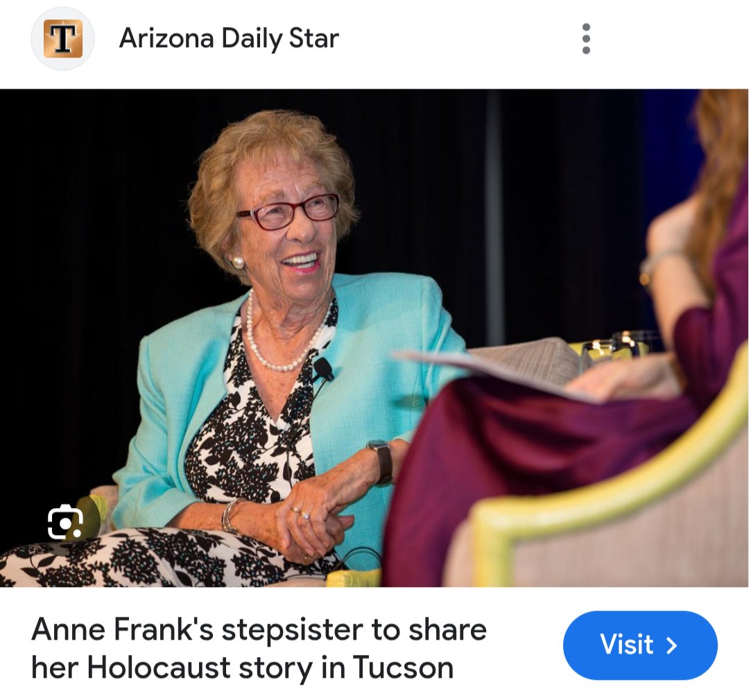Click the Arizona Daily Star T logo
Image resolution: width=749 pixels, height=700 pixels.
tap(62, 39)
